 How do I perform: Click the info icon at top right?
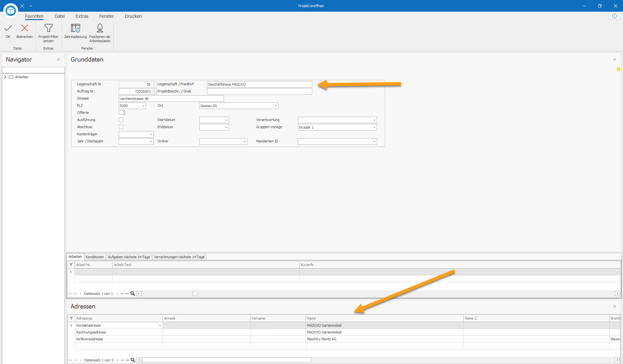coord(614,16)
